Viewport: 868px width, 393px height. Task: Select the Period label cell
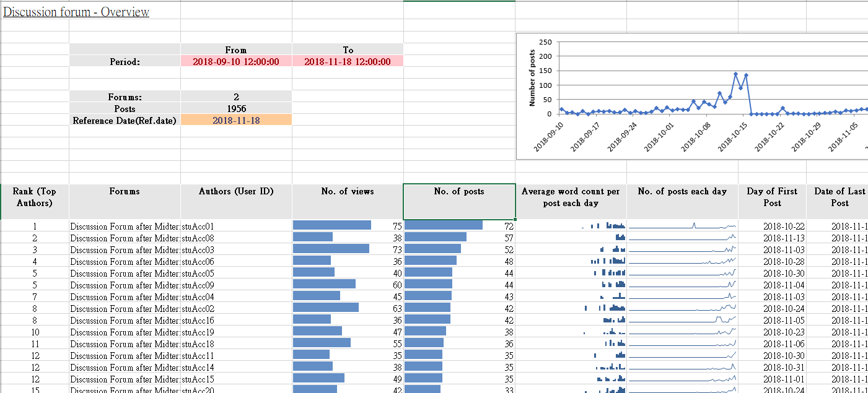pos(125,61)
